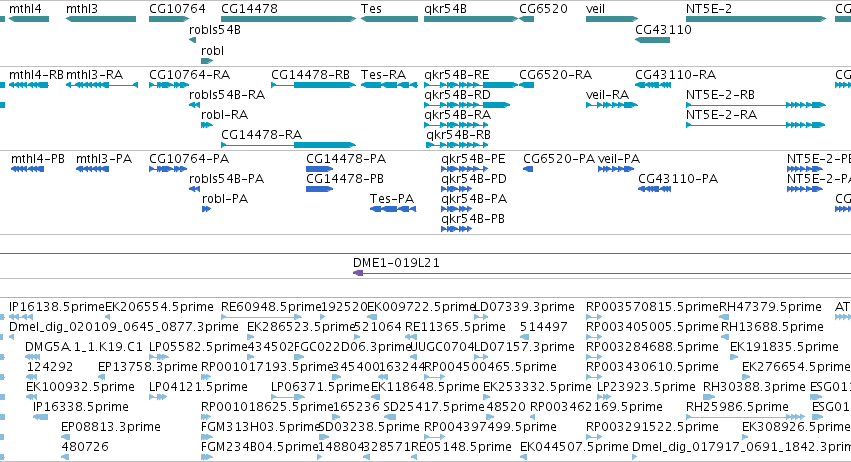This screenshot has height=462, width=851.
Task: Click the EK100932.5prime EST label
Action: click(x=80, y=387)
